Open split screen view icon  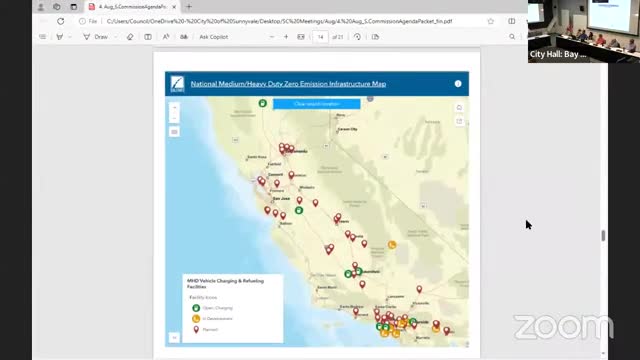[511, 21]
